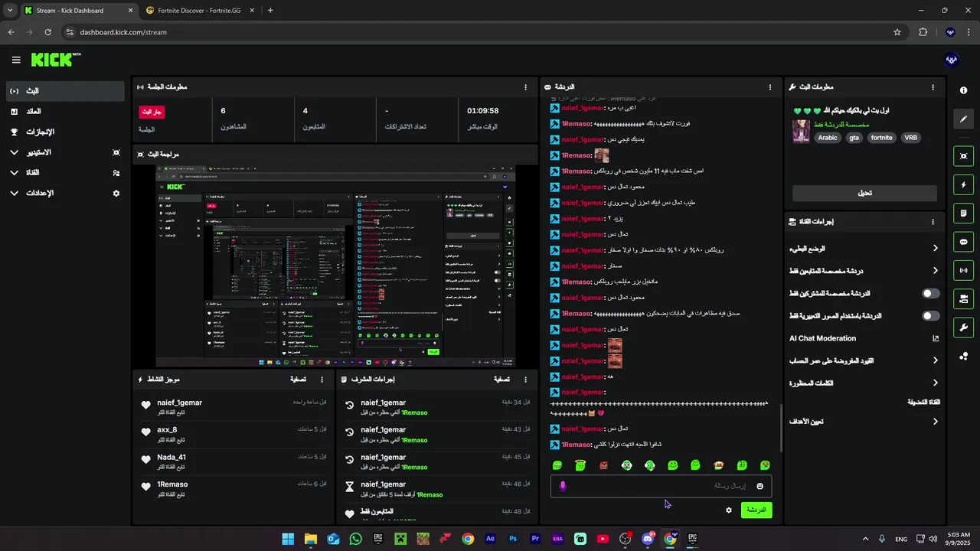The image size is (980, 551).
Task: Open the emoji picker in chat input
Action: pos(760,486)
